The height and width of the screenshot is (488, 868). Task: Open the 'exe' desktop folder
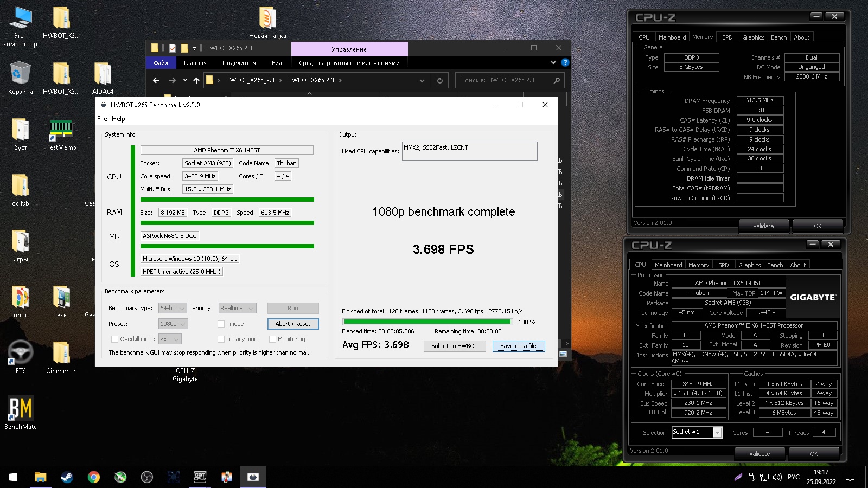pos(61,302)
